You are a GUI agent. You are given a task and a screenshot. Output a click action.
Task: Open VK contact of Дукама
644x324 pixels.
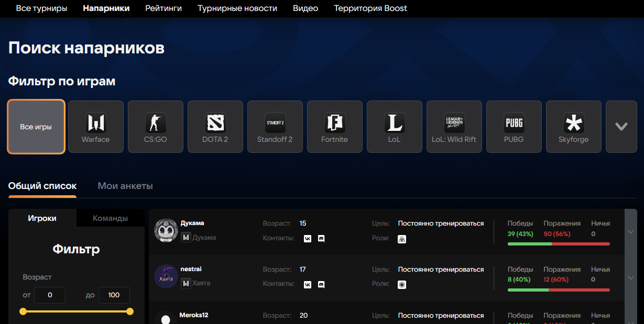(x=308, y=238)
